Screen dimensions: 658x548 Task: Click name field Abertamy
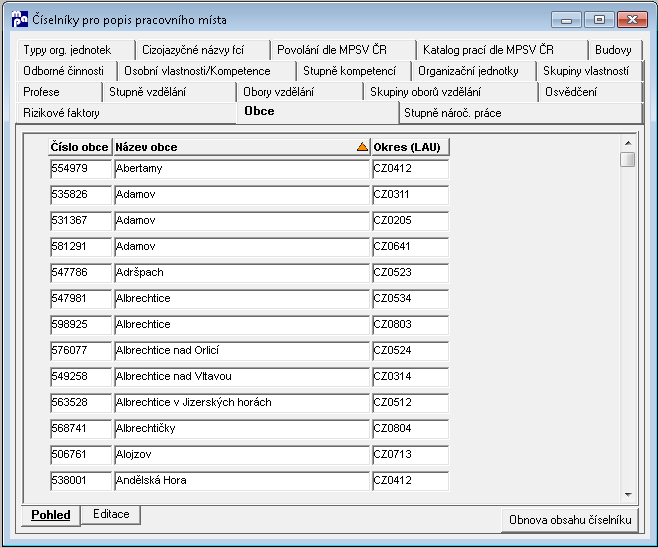(x=242, y=169)
